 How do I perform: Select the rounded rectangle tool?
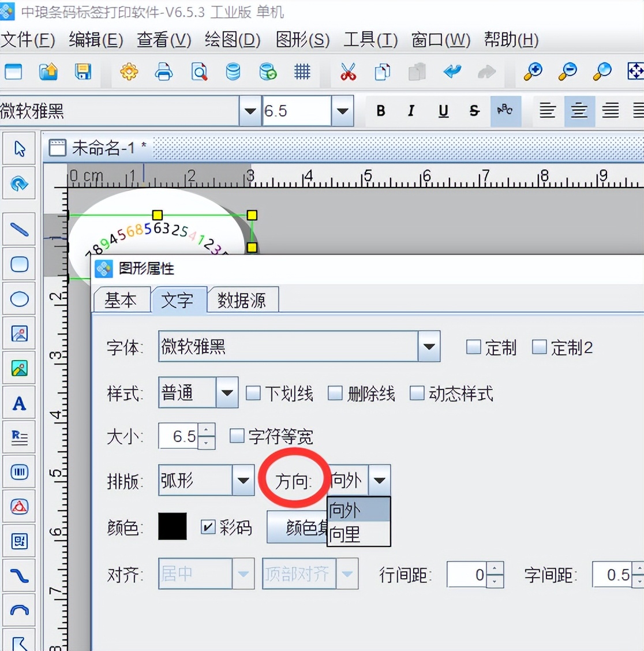[19, 264]
